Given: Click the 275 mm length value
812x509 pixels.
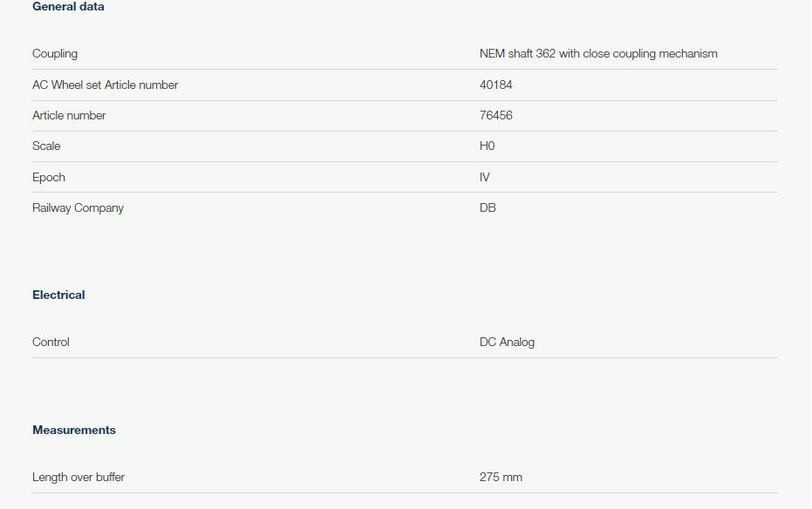Looking at the screenshot, I should (501, 478).
